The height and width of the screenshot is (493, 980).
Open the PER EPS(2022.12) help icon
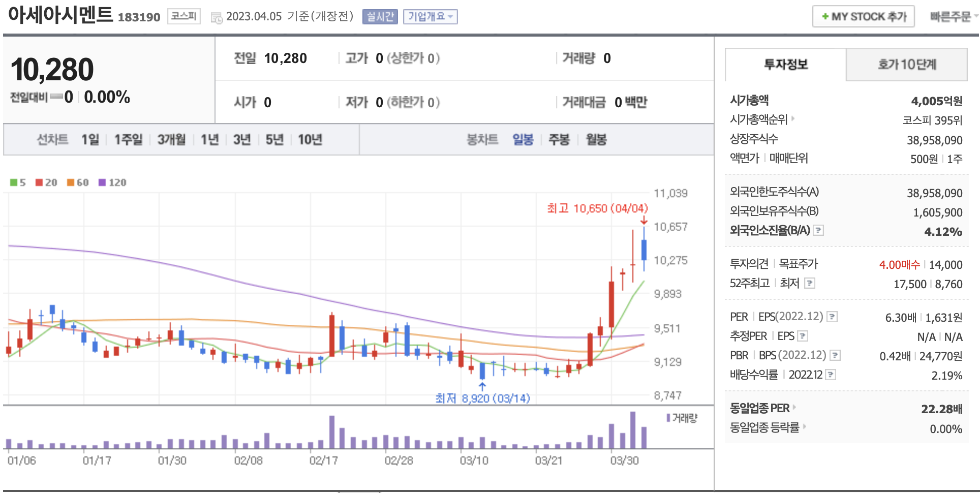(832, 317)
